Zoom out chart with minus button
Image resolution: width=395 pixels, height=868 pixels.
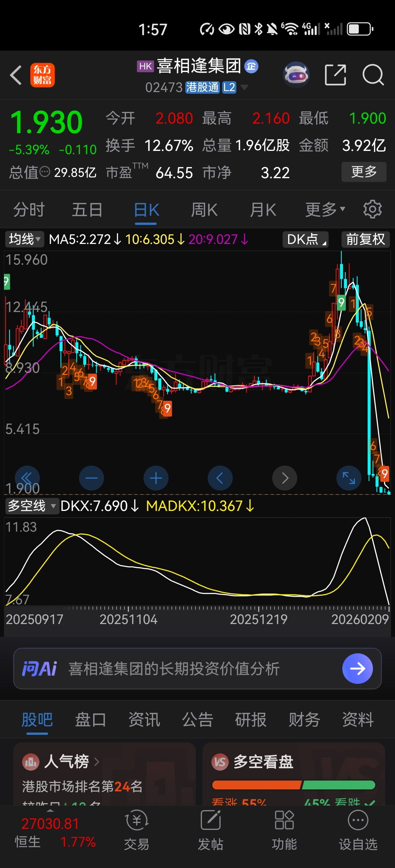point(92,478)
